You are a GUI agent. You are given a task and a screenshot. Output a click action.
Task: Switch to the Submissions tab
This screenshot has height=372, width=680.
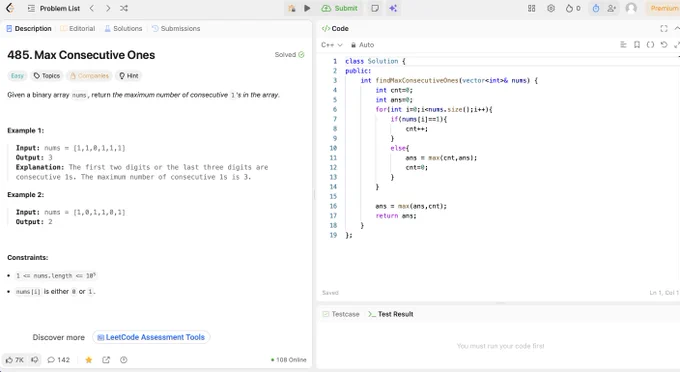176,29
